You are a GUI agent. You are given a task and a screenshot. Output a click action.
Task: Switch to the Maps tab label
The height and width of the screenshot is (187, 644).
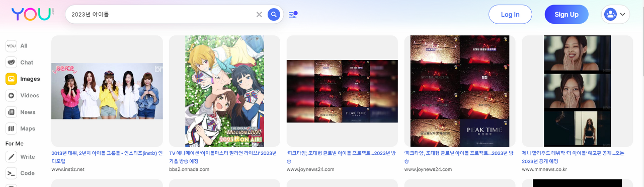tap(28, 129)
